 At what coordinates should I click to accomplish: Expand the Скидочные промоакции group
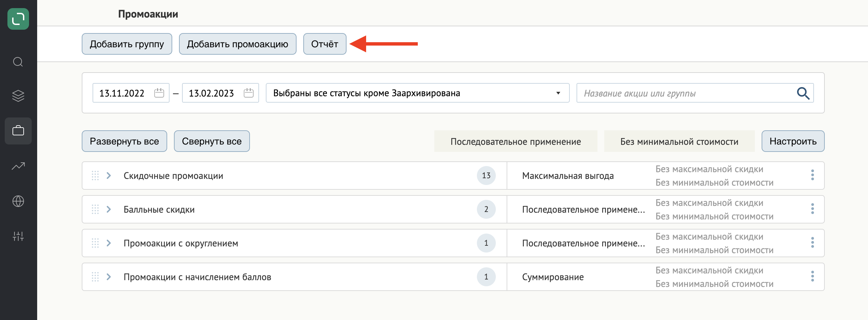(x=109, y=176)
